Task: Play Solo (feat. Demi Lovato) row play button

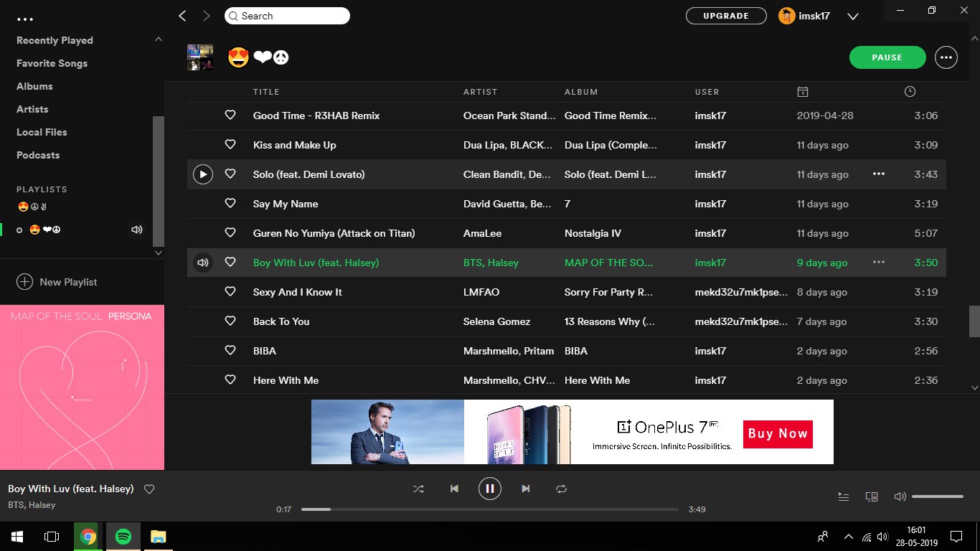Action: pyautogui.click(x=203, y=174)
